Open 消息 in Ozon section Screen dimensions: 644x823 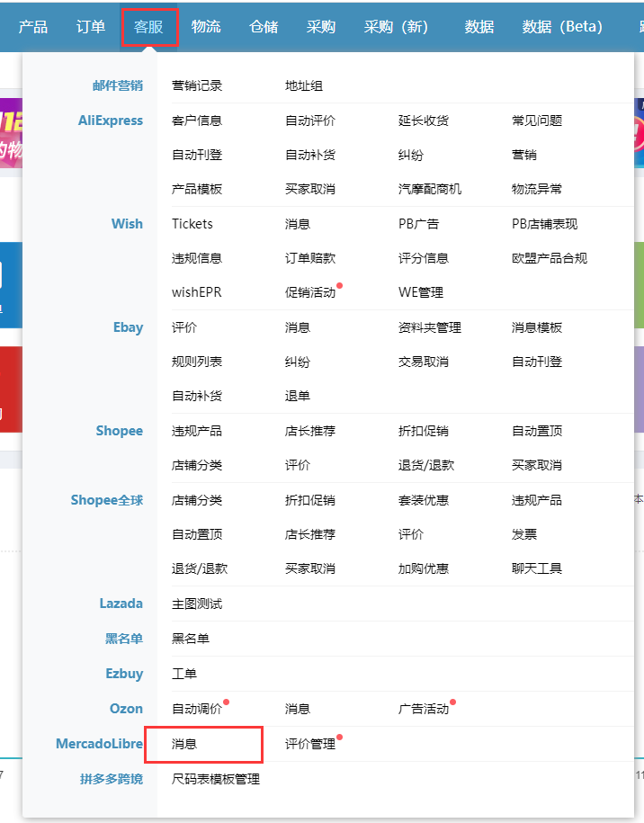298,709
